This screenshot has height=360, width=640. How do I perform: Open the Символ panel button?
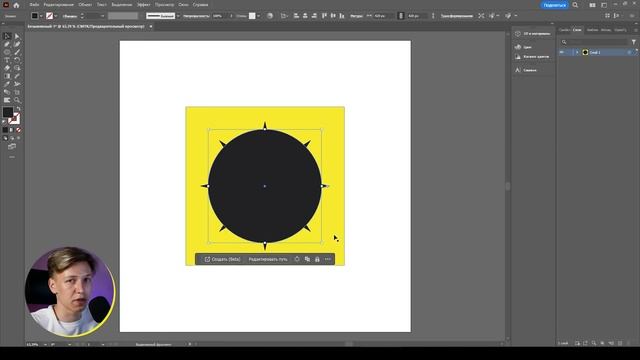click(526, 70)
